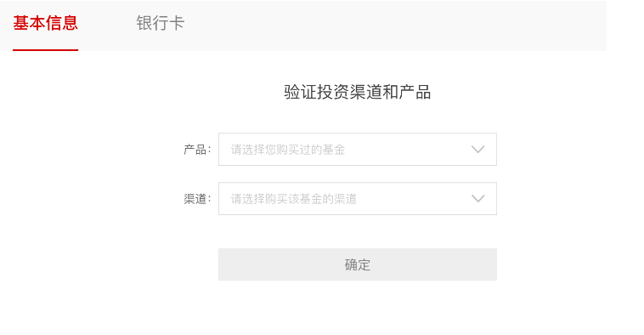Screen dimensions: 644x335
Task: Click the heading 验证投资渠道和产品
Action: pyautogui.click(x=358, y=92)
